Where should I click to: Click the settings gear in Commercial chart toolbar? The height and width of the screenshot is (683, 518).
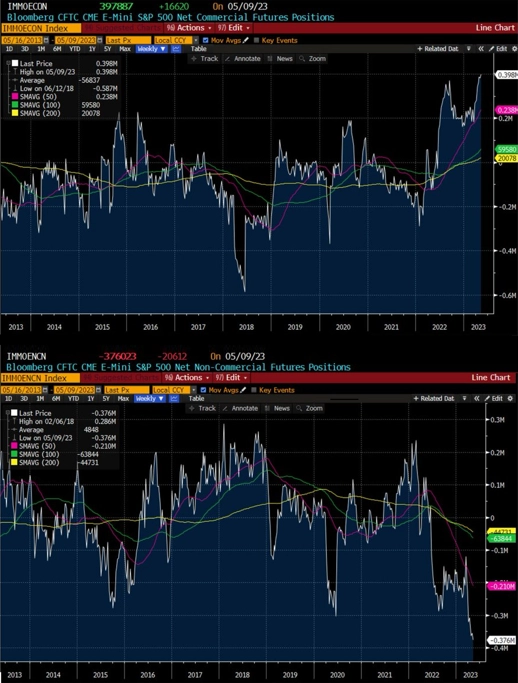click(513, 49)
